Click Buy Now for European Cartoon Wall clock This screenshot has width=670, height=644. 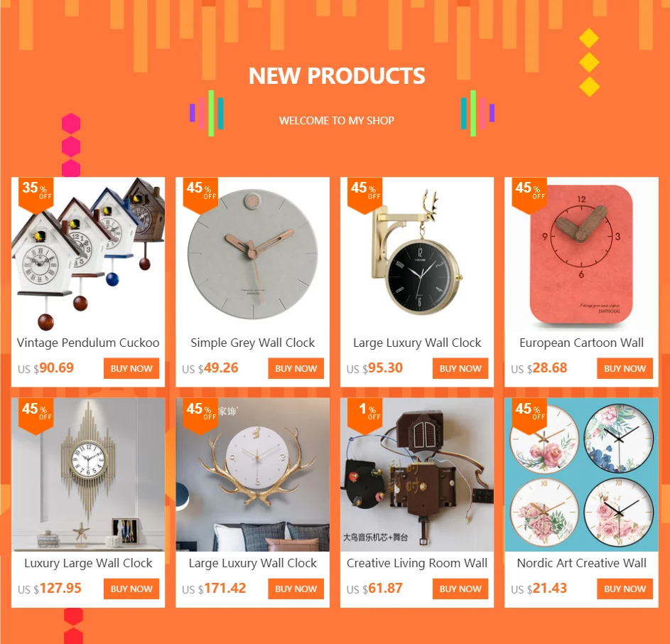pos(625,369)
